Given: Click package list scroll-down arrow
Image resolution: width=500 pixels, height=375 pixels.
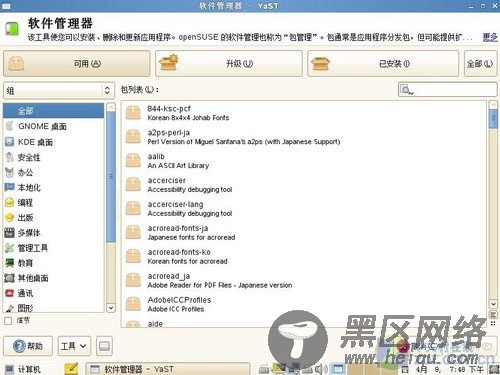Looking at the screenshot, I should point(493,304).
